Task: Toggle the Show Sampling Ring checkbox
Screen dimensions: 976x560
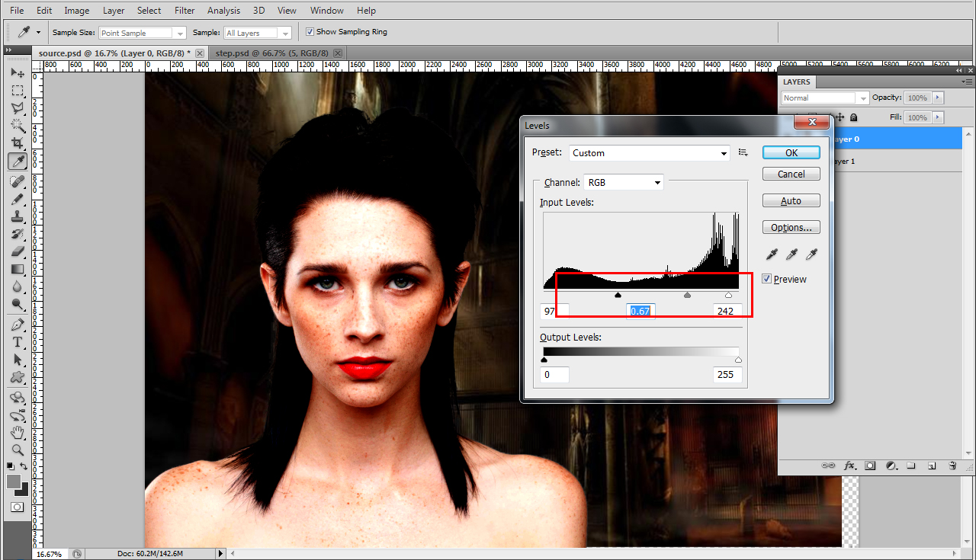Action: [310, 32]
